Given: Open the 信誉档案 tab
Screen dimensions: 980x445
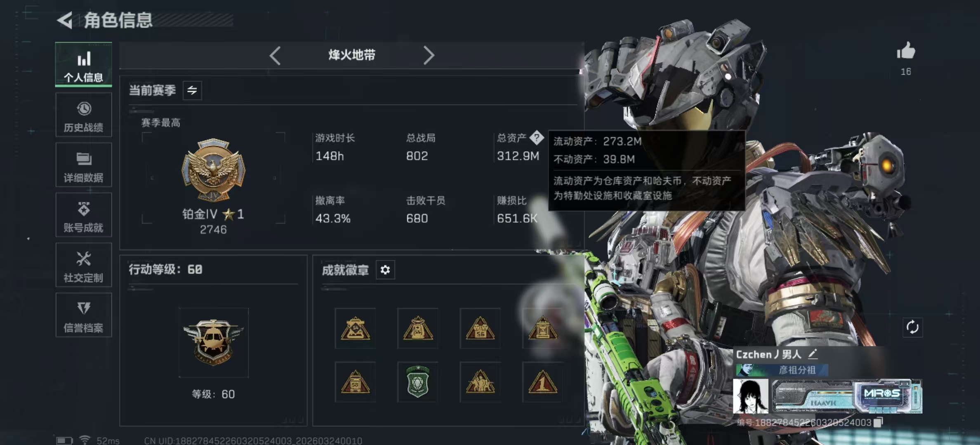Looking at the screenshot, I should coord(84,315).
